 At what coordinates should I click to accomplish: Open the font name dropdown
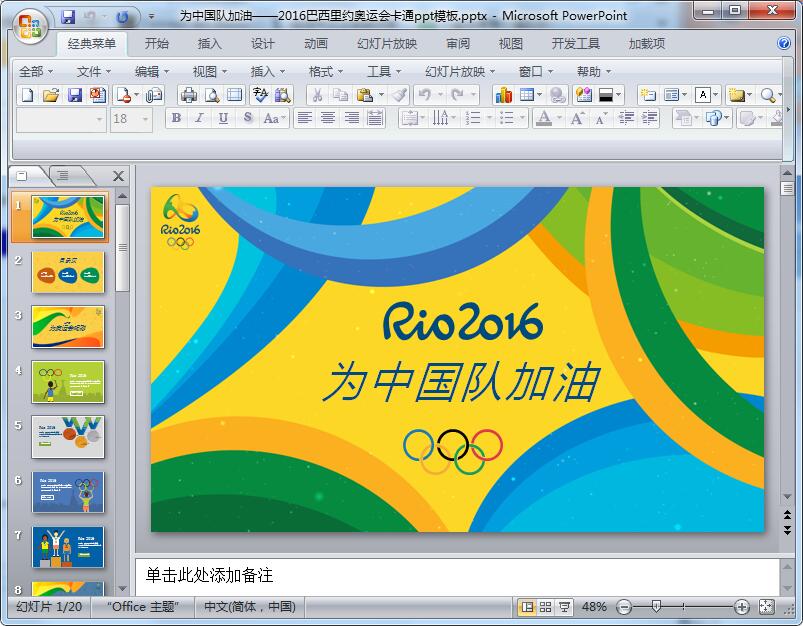[x=99, y=119]
